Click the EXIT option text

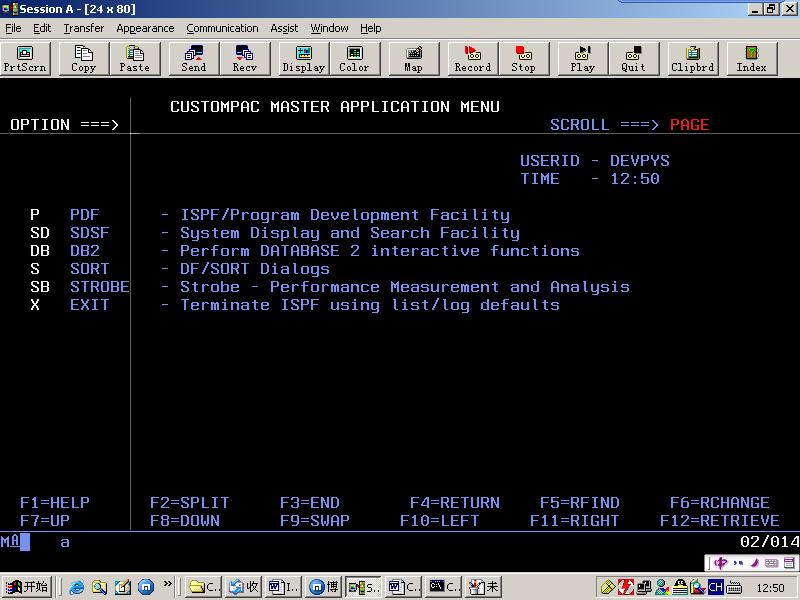click(x=90, y=305)
